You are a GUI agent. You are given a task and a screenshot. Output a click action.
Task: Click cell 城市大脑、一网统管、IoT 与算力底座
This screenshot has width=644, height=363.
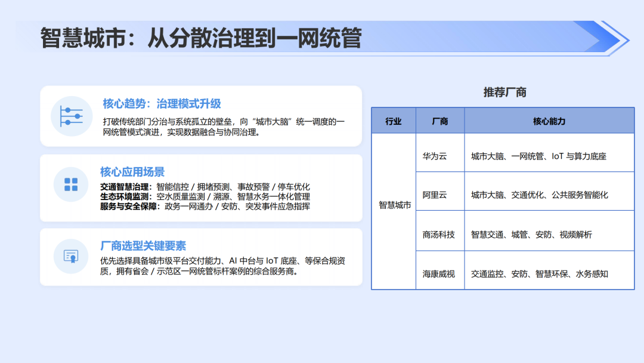coord(549,152)
